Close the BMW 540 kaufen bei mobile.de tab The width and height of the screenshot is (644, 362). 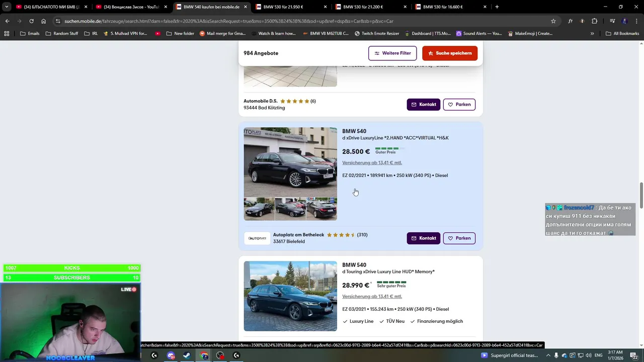(246, 7)
